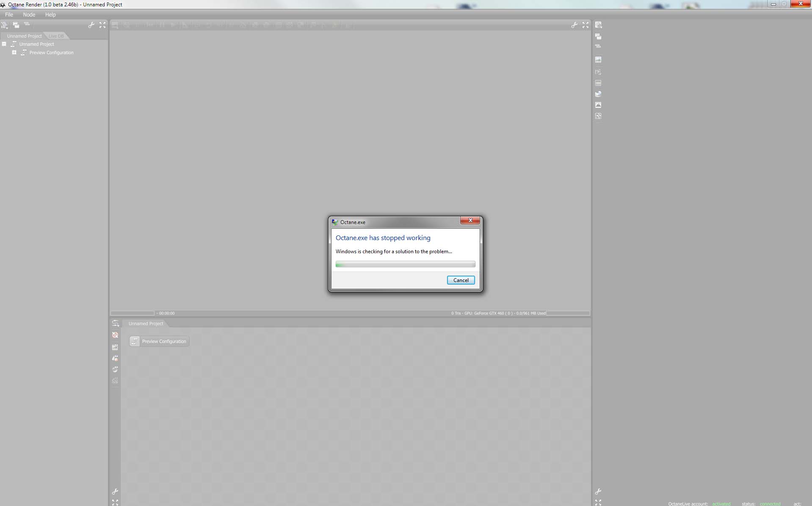Open the File menu
The width and height of the screenshot is (812, 506).
9,14
